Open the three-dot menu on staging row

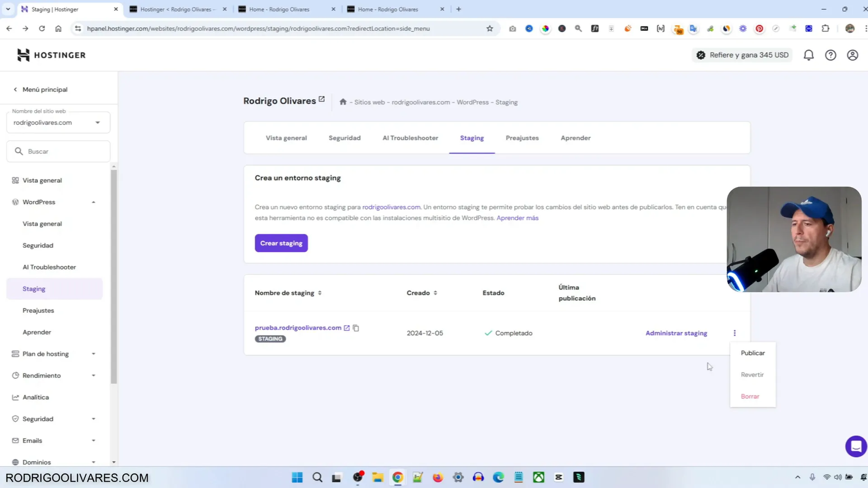click(735, 332)
